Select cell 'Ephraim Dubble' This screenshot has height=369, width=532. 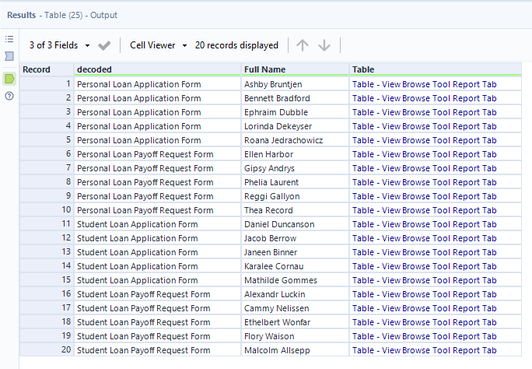click(x=295, y=112)
